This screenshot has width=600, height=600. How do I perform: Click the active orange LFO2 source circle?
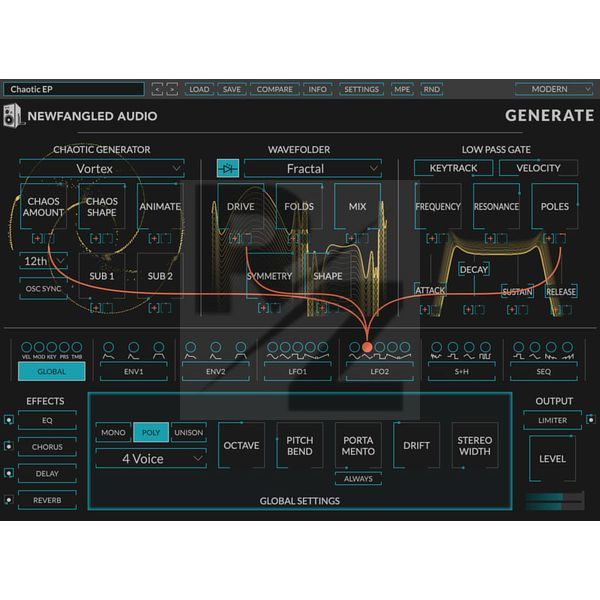point(367,347)
